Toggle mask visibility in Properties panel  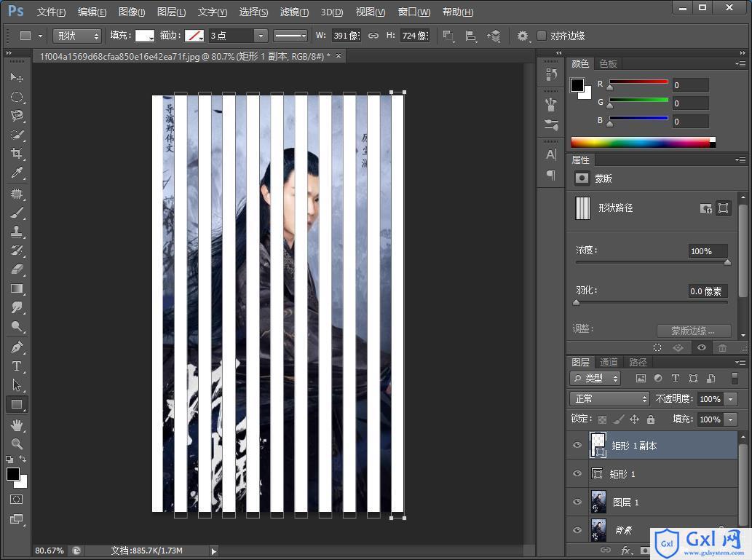pyautogui.click(x=702, y=347)
